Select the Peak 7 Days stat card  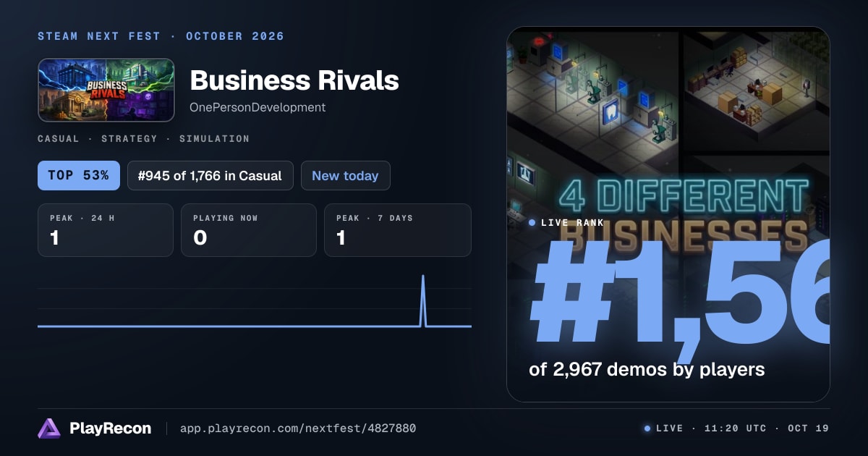click(398, 230)
